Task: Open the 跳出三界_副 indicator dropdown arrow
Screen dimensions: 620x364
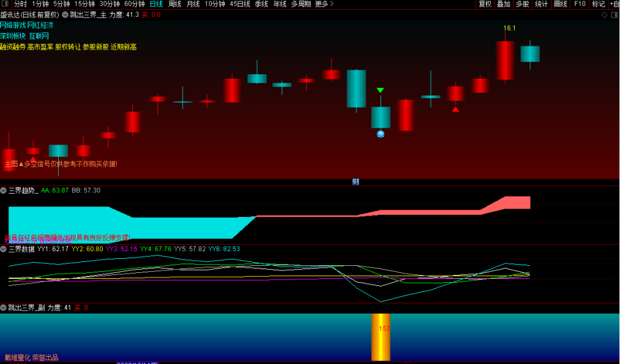Action: (4, 308)
